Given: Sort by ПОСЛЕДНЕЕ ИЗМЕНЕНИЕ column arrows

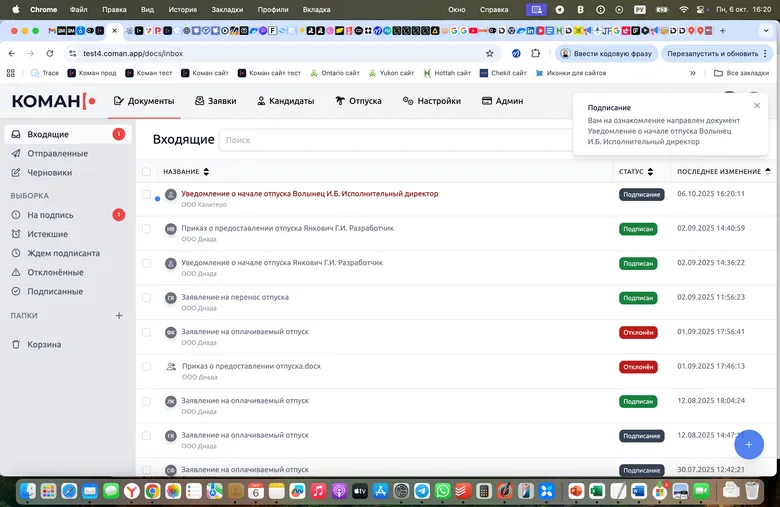Looking at the screenshot, I should (x=768, y=172).
